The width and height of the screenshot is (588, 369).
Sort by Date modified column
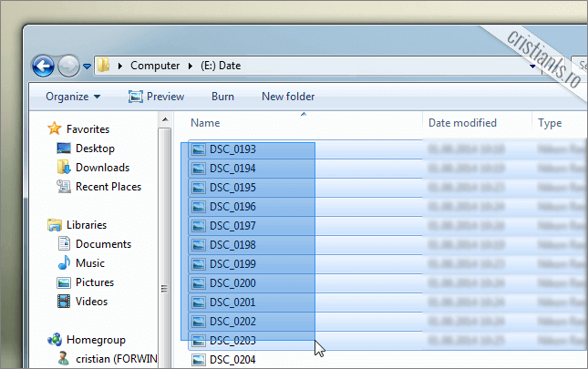click(462, 123)
